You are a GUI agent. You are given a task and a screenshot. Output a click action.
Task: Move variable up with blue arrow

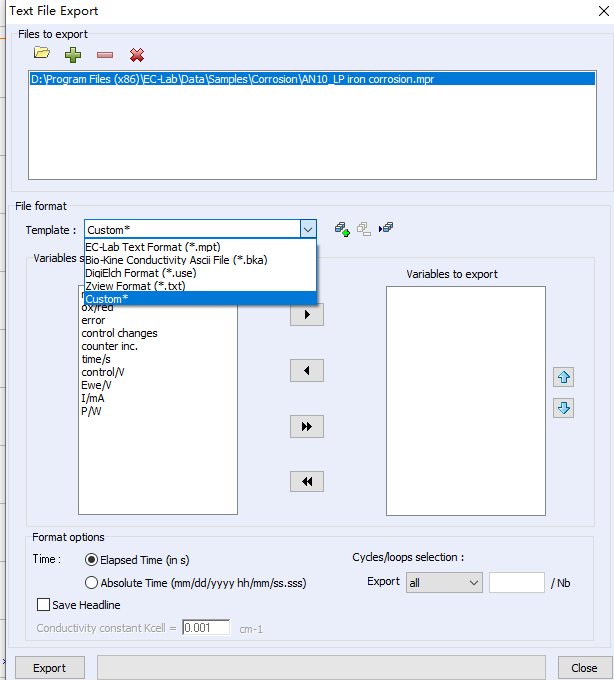tap(563, 378)
